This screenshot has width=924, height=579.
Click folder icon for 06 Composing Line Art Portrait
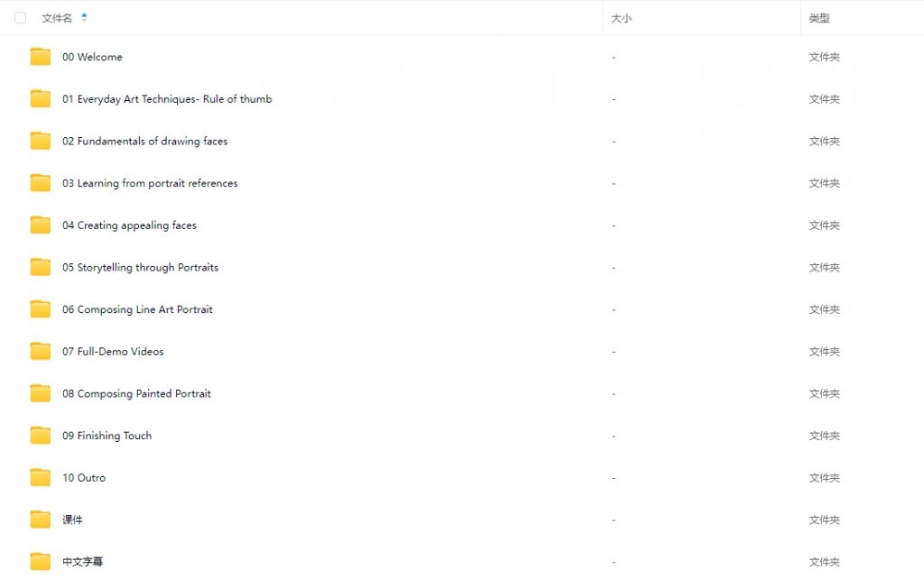pos(40,309)
